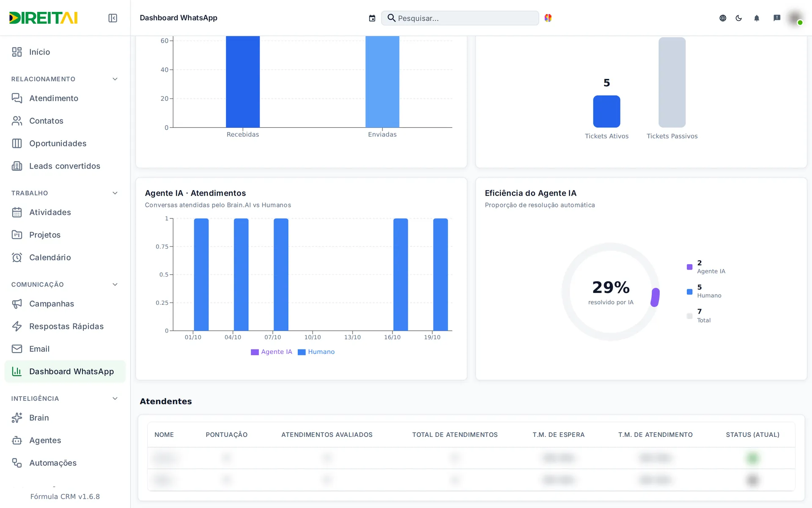The image size is (812, 508).
Task: Toggle Agente IA legend in bar chart
Action: 272,352
